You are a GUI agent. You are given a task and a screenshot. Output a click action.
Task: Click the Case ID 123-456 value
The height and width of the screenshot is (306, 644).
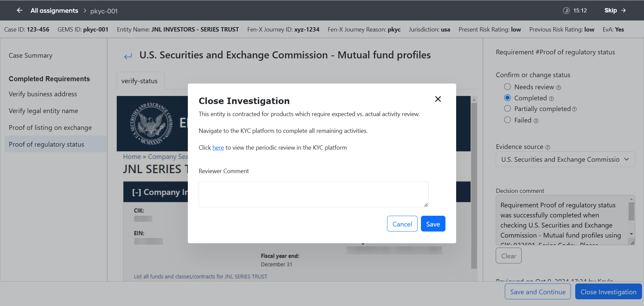tap(38, 30)
